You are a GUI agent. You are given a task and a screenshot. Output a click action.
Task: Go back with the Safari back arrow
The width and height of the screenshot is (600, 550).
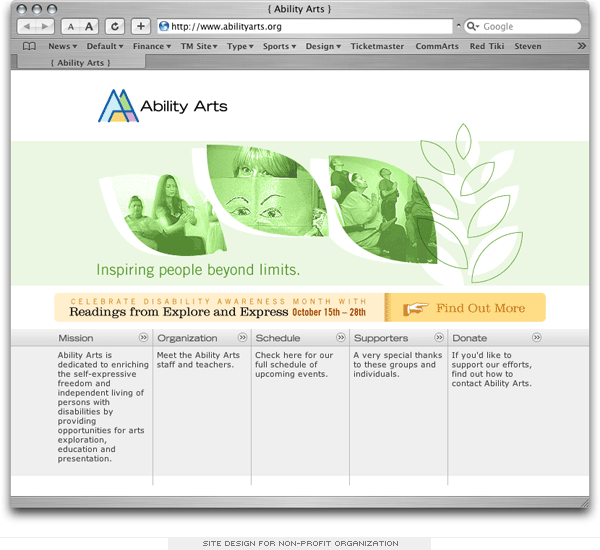27,26
